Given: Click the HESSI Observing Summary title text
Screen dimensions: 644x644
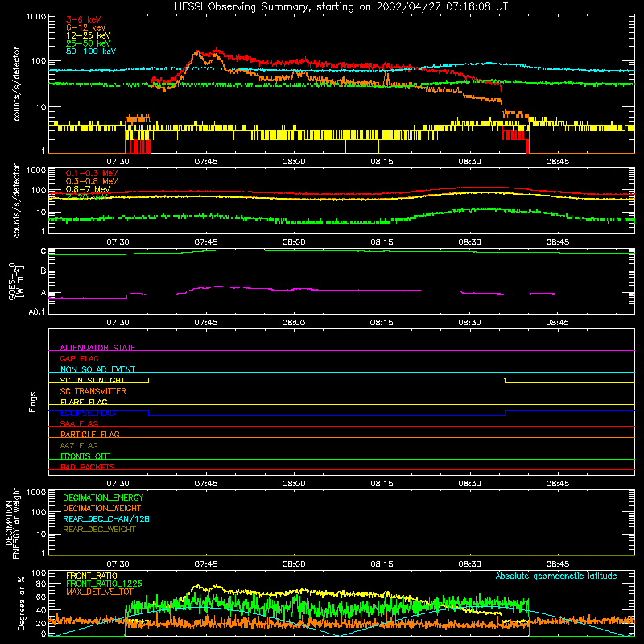Looking at the screenshot, I should tap(341, 7).
